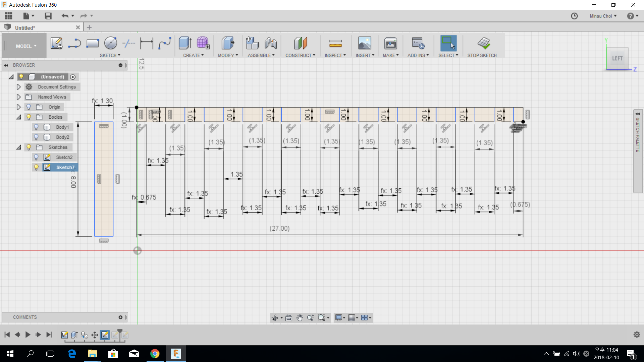Click the 3D Print make icon
Screen dimensions: 644x362
391,43
